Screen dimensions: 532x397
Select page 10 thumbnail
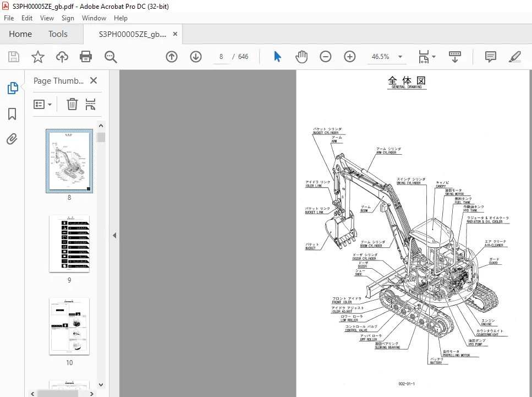tap(69, 327)
